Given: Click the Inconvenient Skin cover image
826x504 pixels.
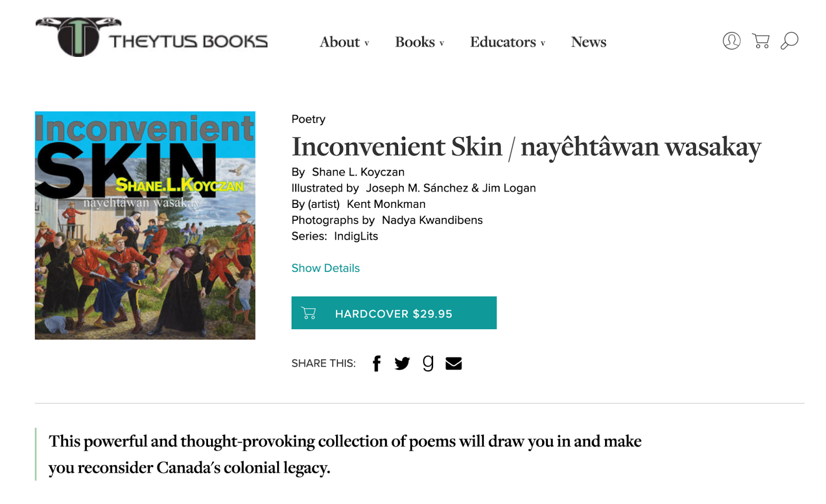Looking at the screenshot, I should coord(145,225).
